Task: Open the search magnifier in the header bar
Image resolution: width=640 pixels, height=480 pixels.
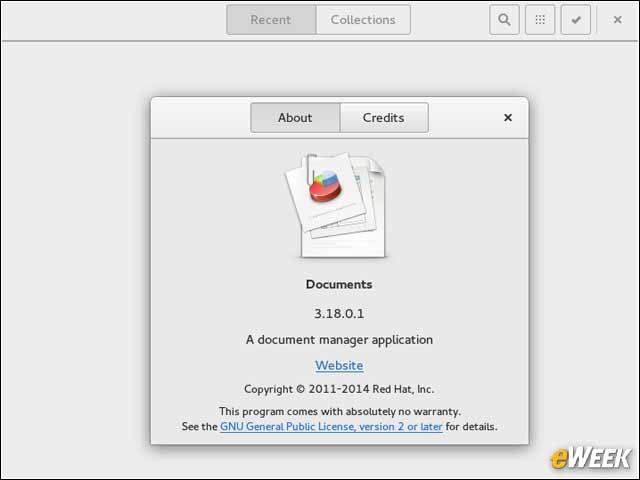Action: 504,20
